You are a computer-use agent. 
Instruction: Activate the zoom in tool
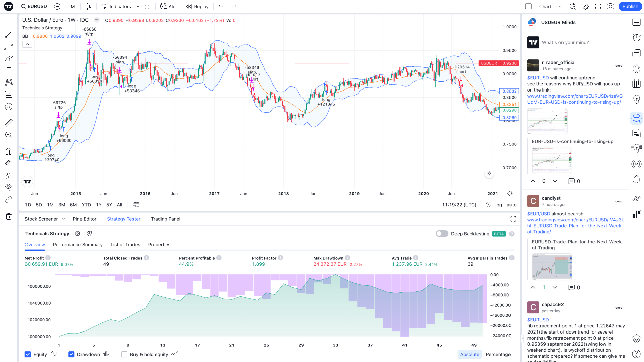(x=9, y=135)
